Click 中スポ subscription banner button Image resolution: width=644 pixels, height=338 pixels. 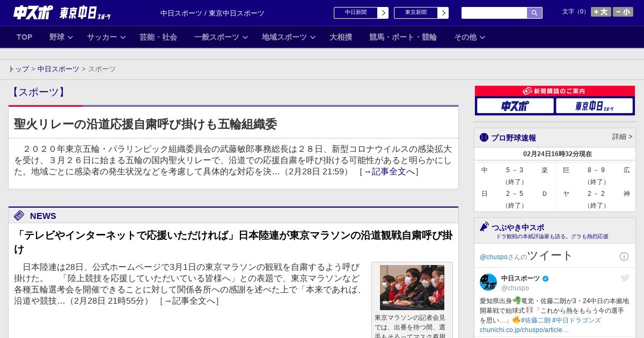(515, 106)
